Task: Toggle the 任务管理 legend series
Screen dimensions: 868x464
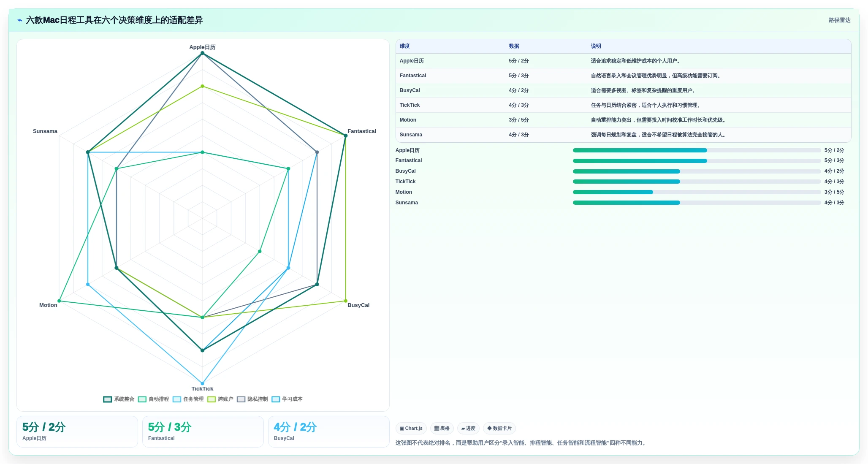Action: (x=188, y=399)
